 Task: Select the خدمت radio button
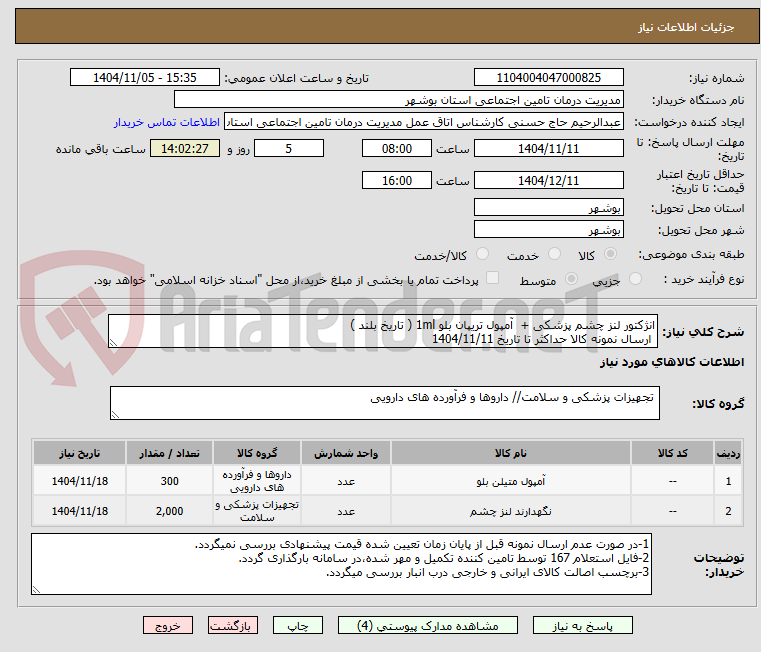coord(554,253)
